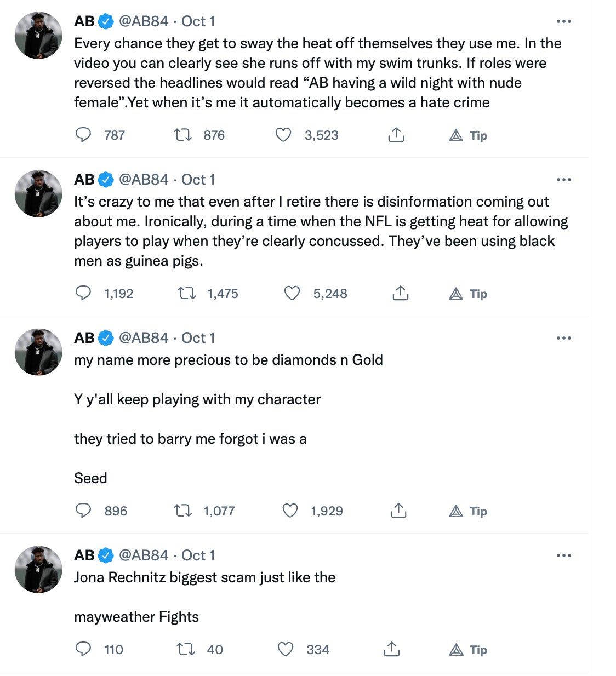
Task: Like the tweet about swim trunks video
Action: 283,135
